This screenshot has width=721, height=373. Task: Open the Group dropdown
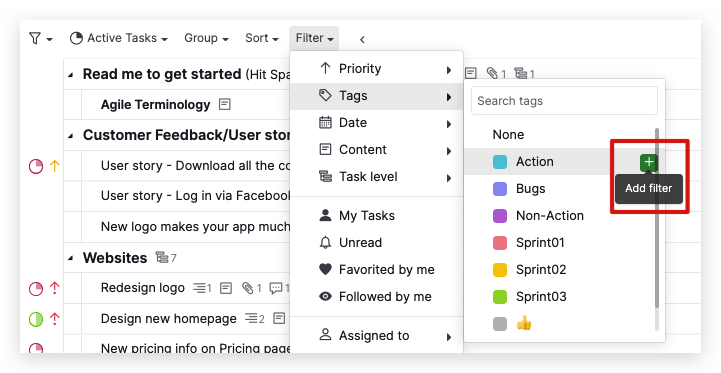coord(206,38)
